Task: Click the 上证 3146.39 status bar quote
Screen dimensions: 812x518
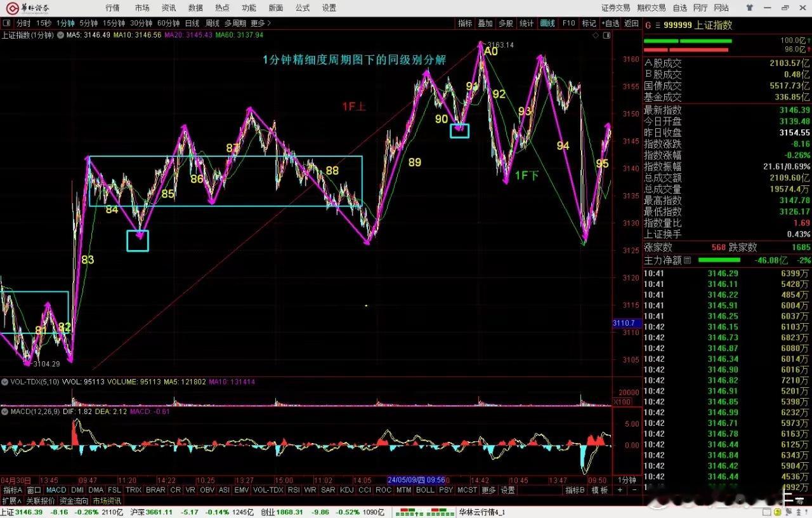Action: click(21, 512)
